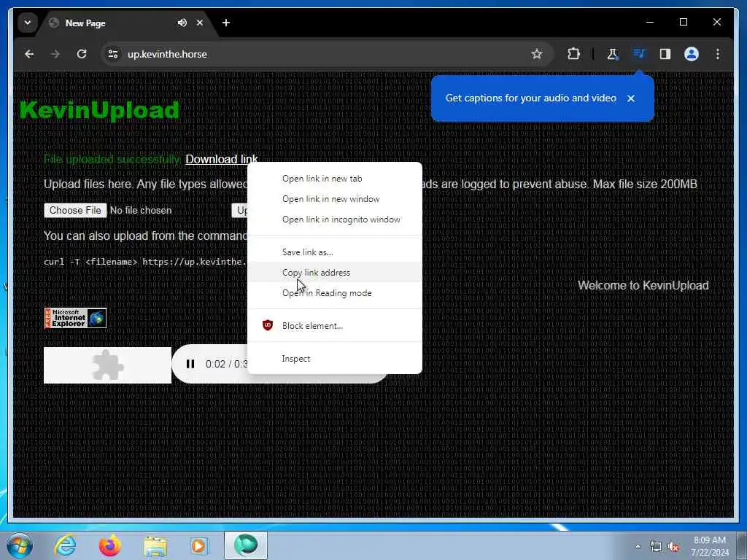747x560 pixels.
Task: Click the curl command text
Action: tap(145, 262)
